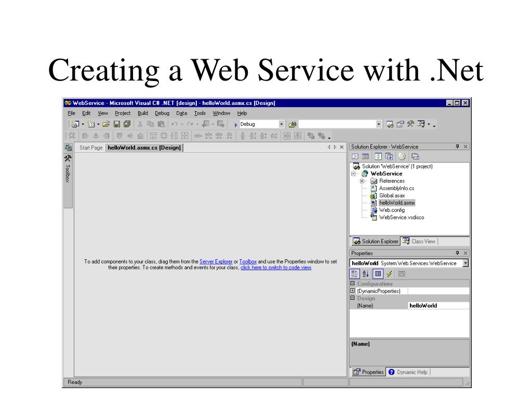Click the Paste clipboard icon
Image resolution: width=532 pixels, height=399 pixels.
pyautogui.click(x=161, y=124)
